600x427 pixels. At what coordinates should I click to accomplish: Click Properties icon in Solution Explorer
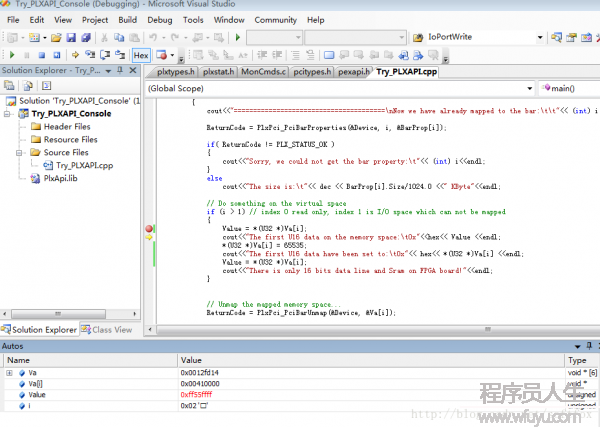pos(9,85)
